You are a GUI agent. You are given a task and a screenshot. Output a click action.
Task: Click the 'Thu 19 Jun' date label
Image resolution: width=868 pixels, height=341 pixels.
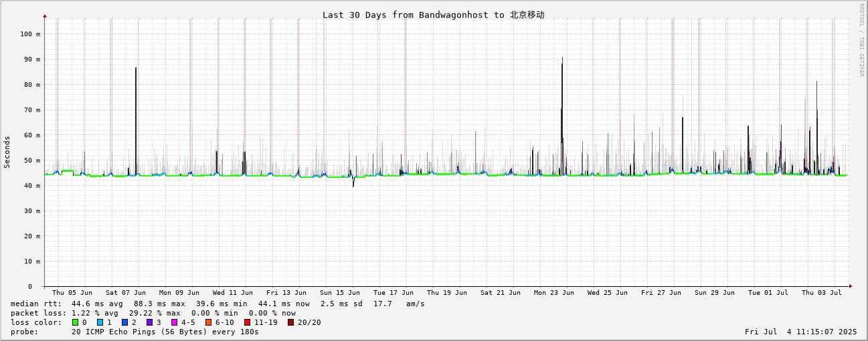447,292
